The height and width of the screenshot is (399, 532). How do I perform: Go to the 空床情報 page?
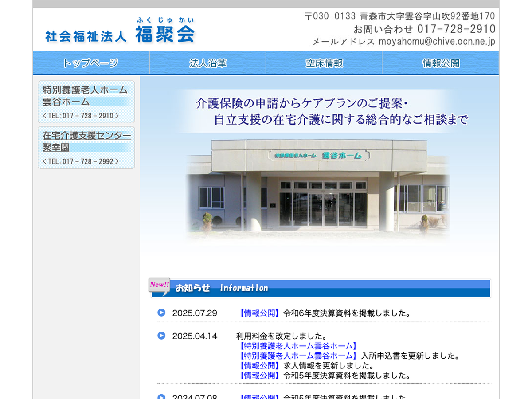pyautogui.click(x=324, y=63)
